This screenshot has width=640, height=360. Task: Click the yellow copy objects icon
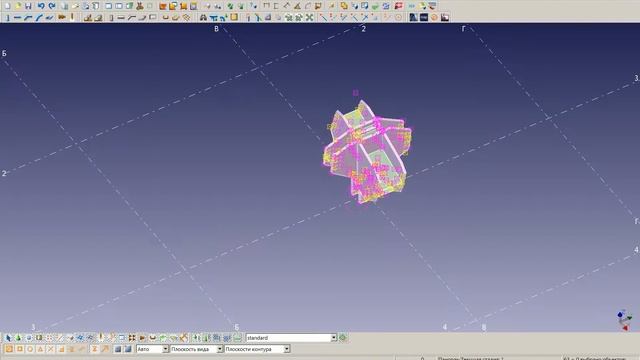(344, 6)
